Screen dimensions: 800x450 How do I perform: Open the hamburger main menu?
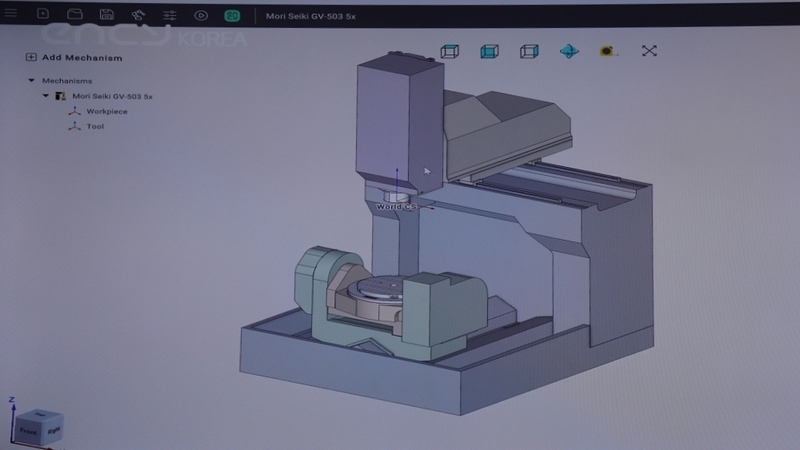(x=11, y=15)
